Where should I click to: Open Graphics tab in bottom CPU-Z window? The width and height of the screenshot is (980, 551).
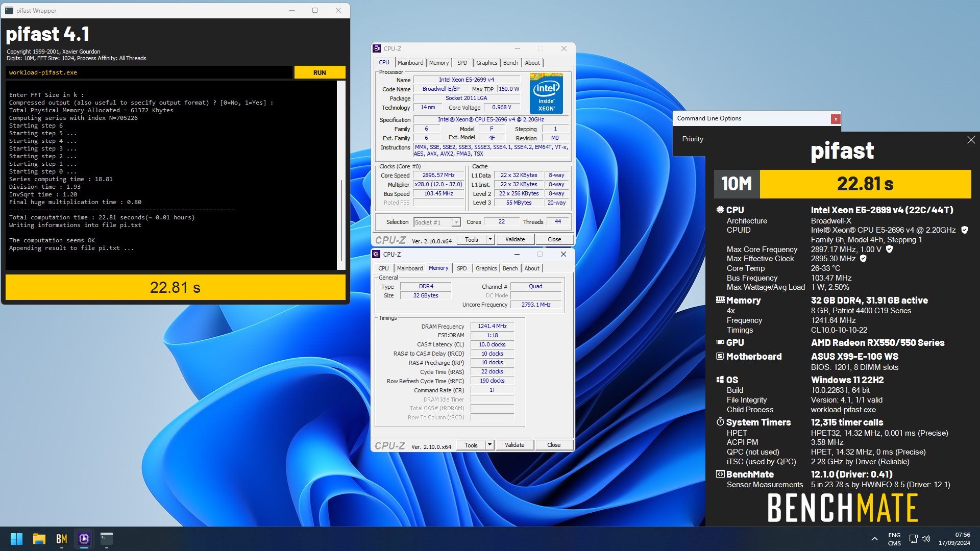point(486,268)
